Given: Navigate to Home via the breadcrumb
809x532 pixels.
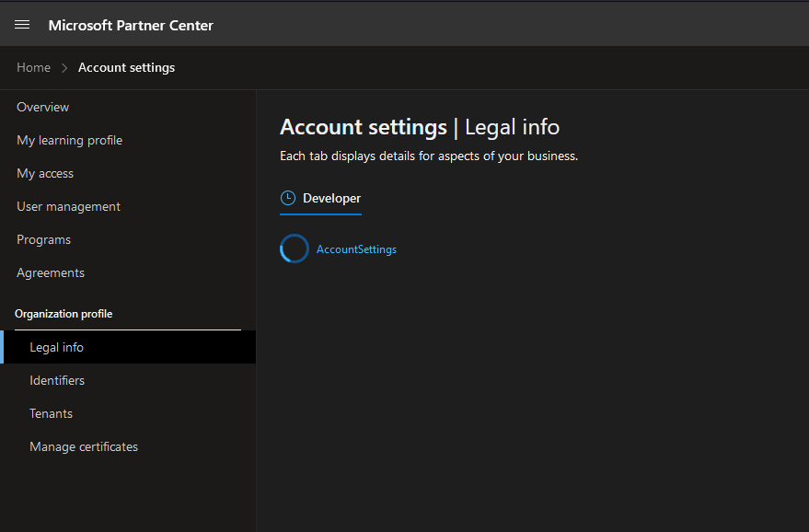Looking at the screenshot, I should pyautogui.click(x=33, y=67).
